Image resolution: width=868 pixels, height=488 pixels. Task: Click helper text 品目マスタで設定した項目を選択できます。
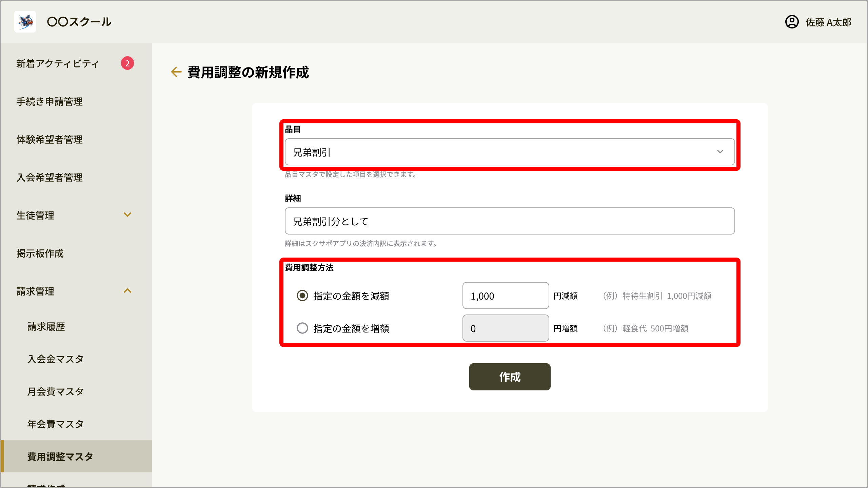coord(351,175)
